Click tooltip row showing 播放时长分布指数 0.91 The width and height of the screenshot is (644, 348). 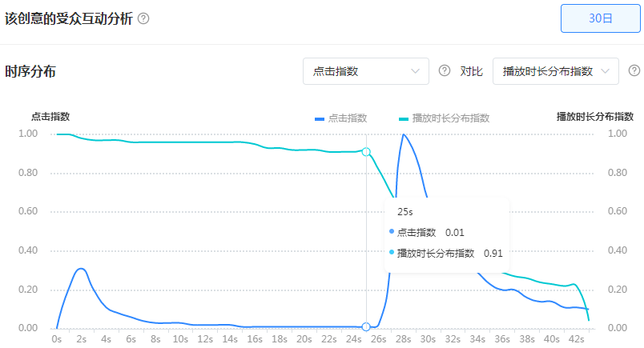[445, 253]
